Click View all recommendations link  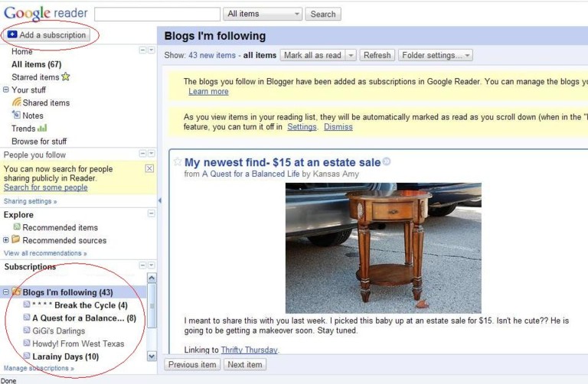(x=45, y=253)
